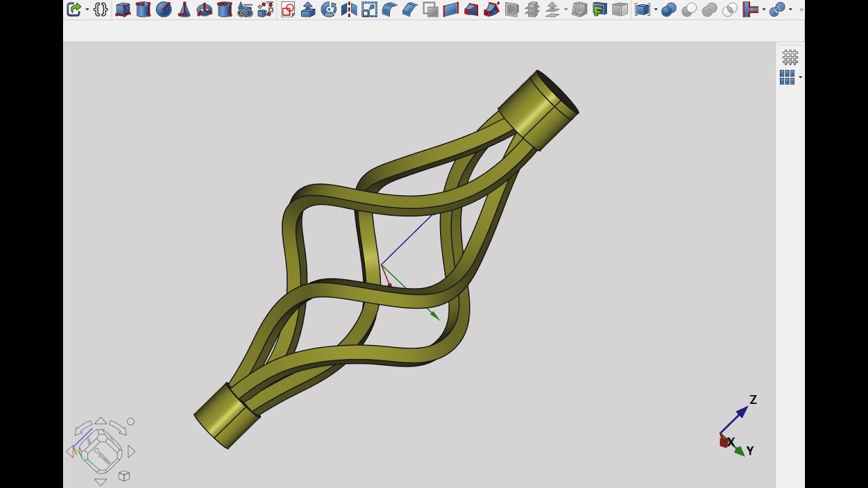Open the blue tiles icon dropdown arrow
The image size is (868, 488).
click(x=800, y=77)
